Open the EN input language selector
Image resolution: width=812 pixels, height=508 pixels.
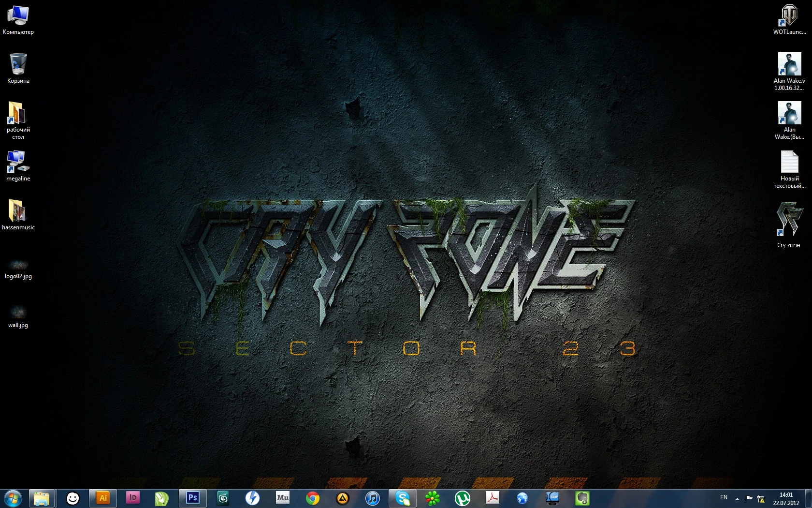click(724, 498)
